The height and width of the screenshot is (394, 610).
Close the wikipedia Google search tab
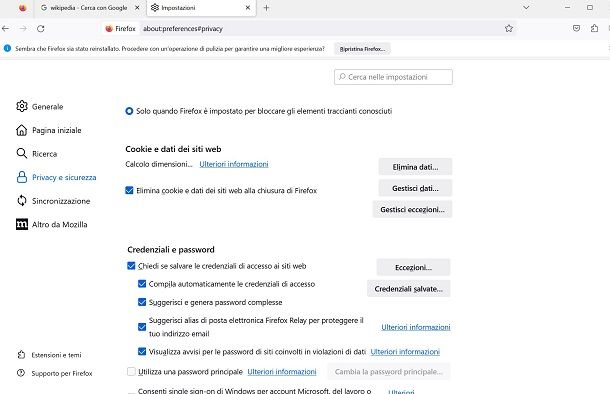pos(137,8)
